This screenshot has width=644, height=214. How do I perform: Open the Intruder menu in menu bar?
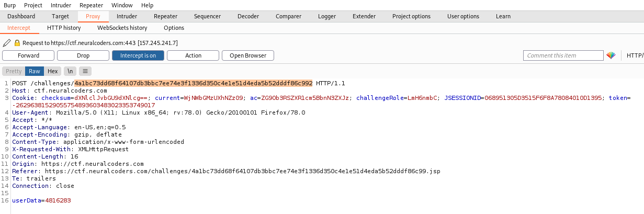click(61, 5)
